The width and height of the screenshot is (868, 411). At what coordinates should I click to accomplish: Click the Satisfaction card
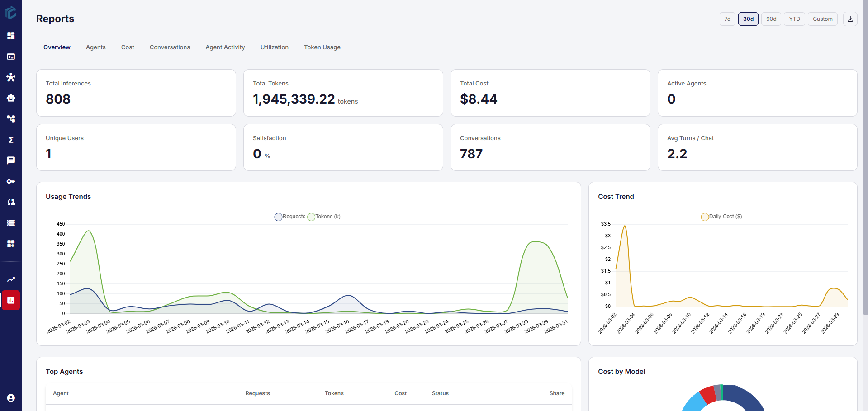(343, 147)
